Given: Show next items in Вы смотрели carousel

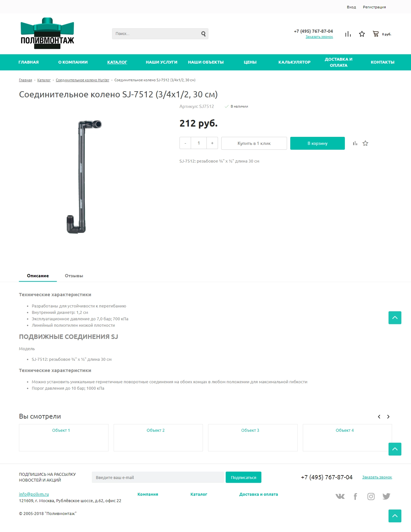Looking at the screenshot, I should coord(388,417).
